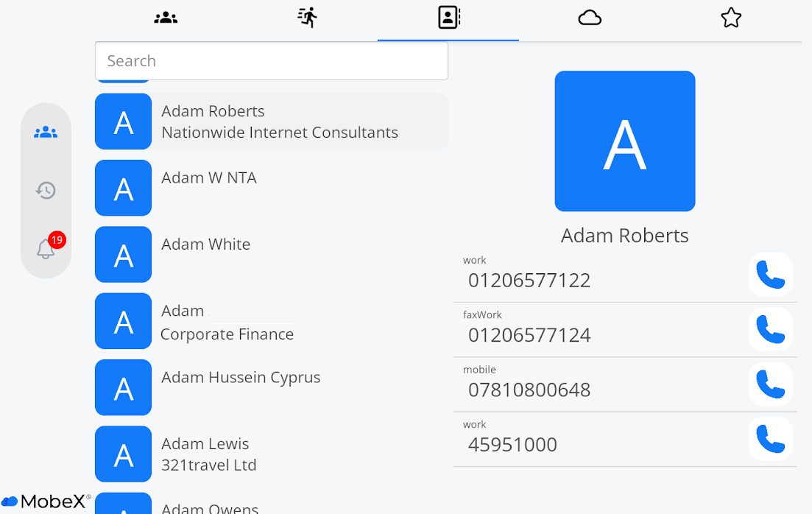812x514 pixels.
Task: Call mobile number 07810800648
Action: (x=770, y=384)
